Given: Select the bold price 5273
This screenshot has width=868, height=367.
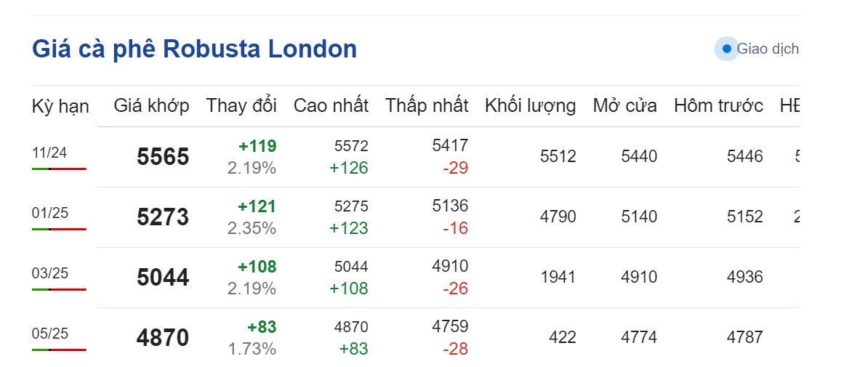Looking at the screenshot, I should pos(163,217).
